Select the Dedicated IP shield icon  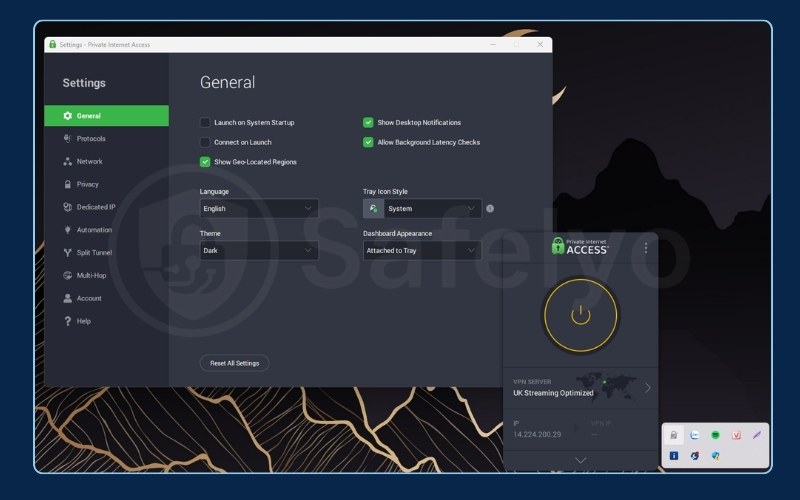point(67,207)
